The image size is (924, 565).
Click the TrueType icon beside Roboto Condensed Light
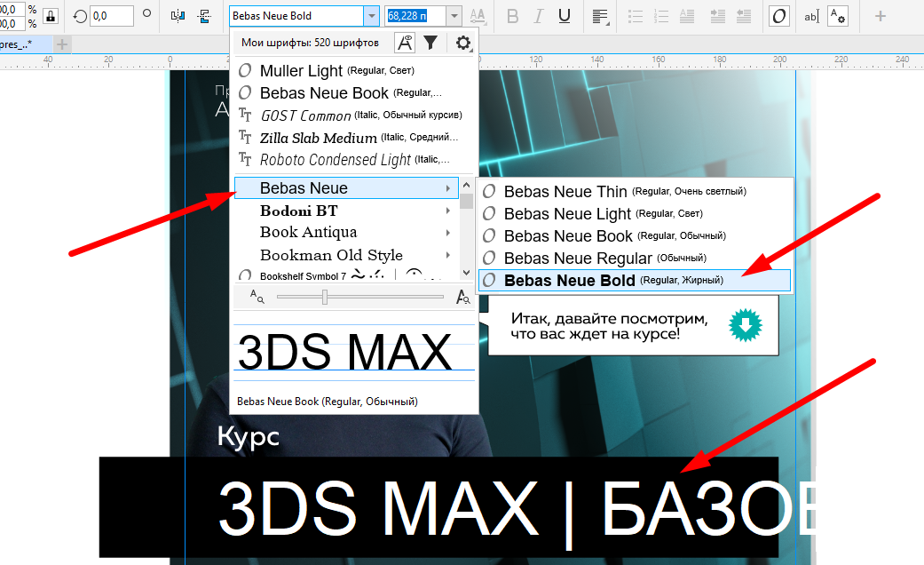coord(245,159)
